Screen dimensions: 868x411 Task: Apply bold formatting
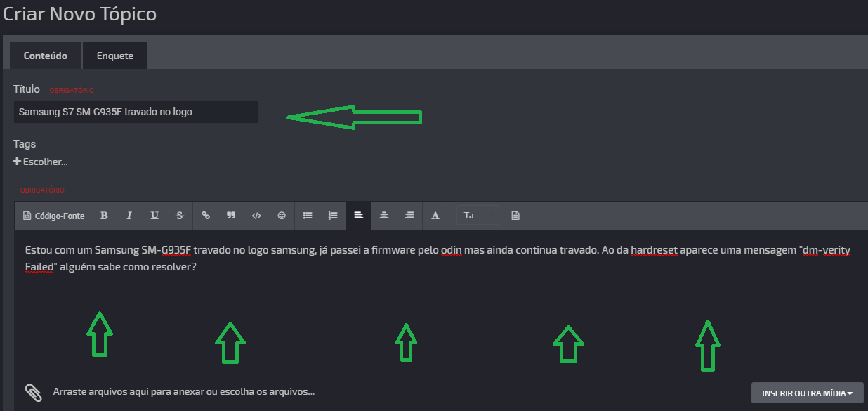pos(104,216)
